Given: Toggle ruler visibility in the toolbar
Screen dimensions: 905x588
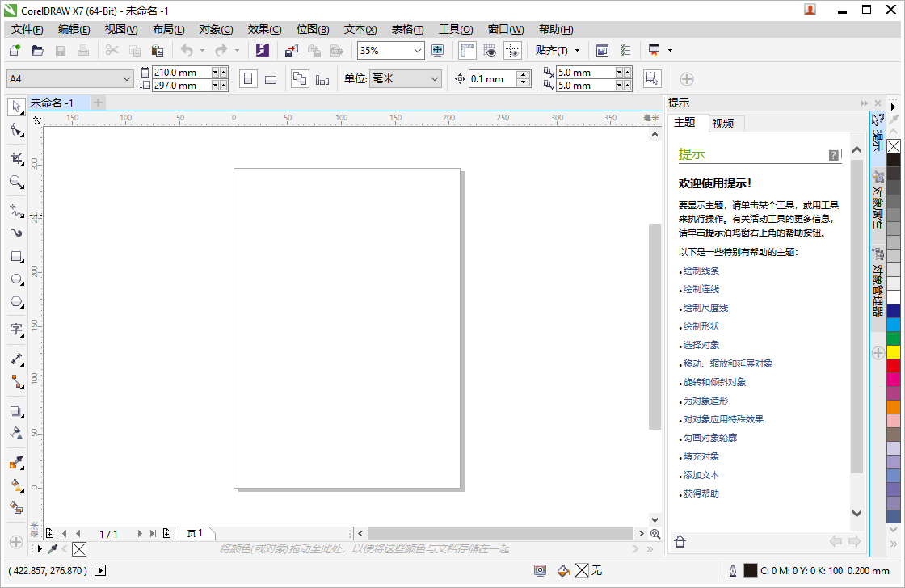Looking at the screenshot, I should [467, 50].
